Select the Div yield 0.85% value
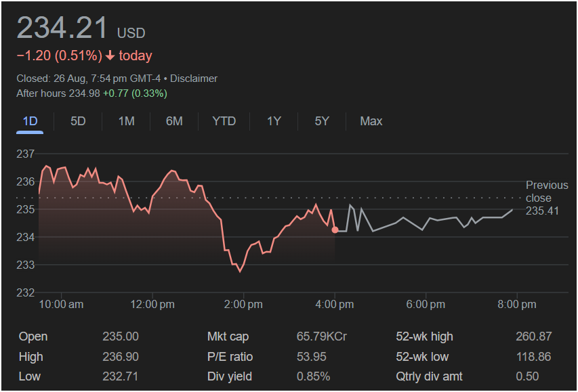The image size is (578, 392). coord(313,376)
